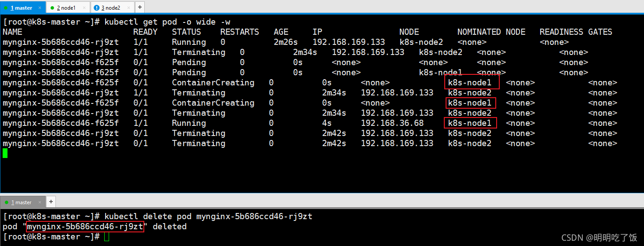
Task: Click the green cursor block in top terminal
Action: pos(5,153)
